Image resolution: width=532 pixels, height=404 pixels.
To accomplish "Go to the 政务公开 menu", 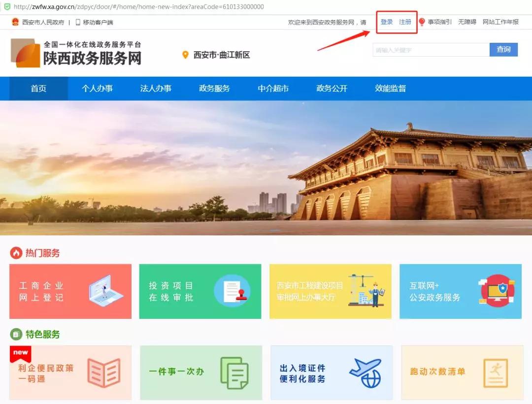I will point(332,89).
